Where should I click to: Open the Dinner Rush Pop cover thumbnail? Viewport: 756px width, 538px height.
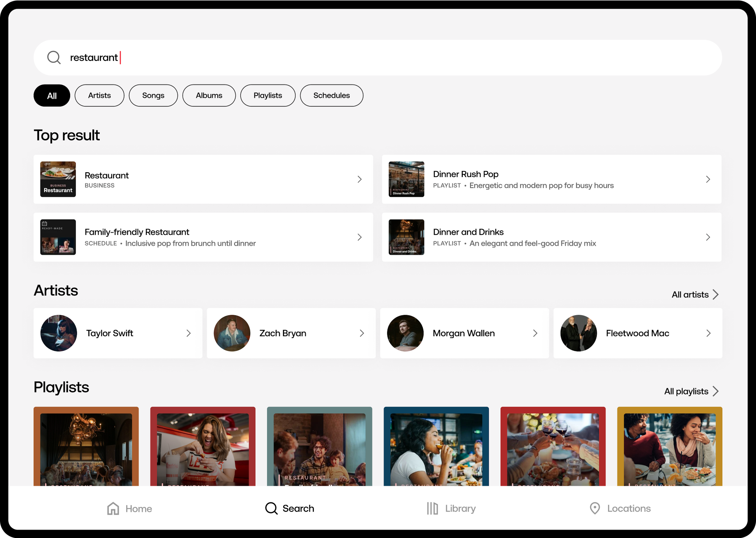(x=406, y=179)
